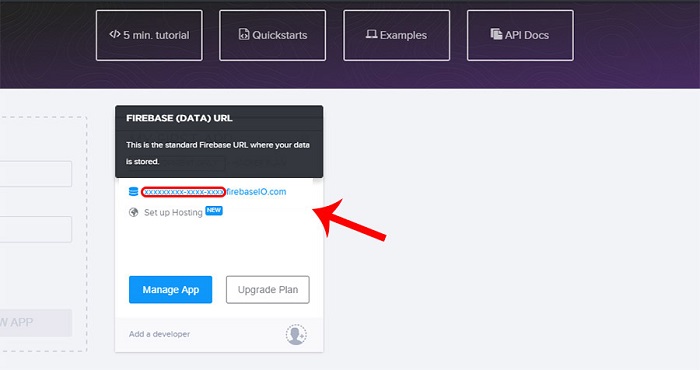Click the NEW badge beside hosting

(x=214, y=210)
